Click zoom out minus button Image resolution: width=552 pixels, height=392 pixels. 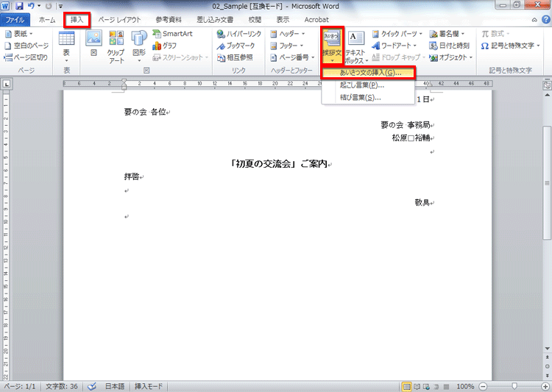click(x=483, y=386)
